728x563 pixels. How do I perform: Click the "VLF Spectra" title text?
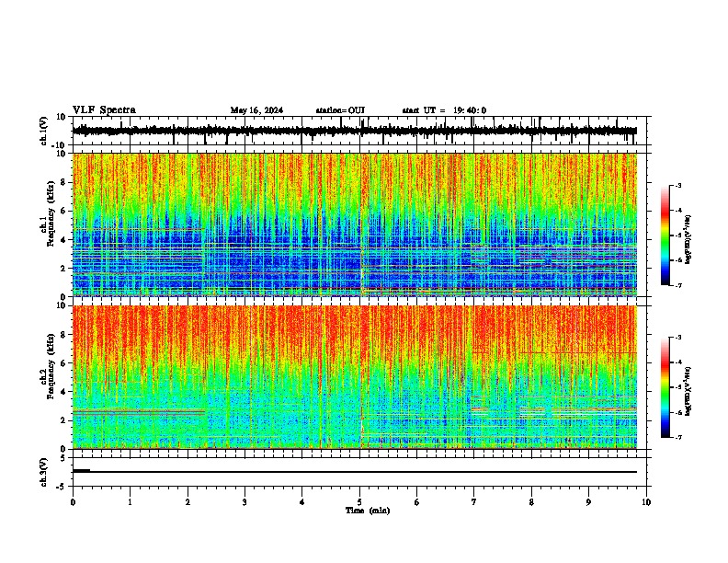coord(104,110)
